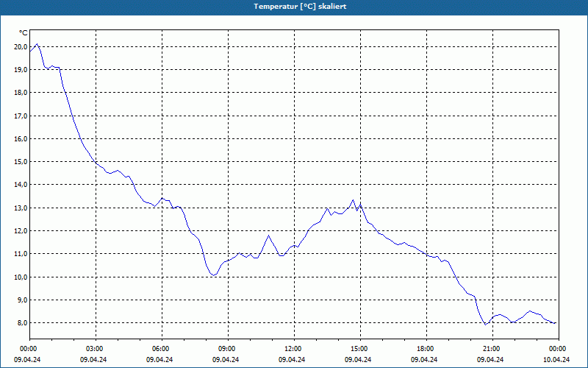588x368 pixels.
Task: Select the '20,0' y-axis value
Action: tap(21, 47)
